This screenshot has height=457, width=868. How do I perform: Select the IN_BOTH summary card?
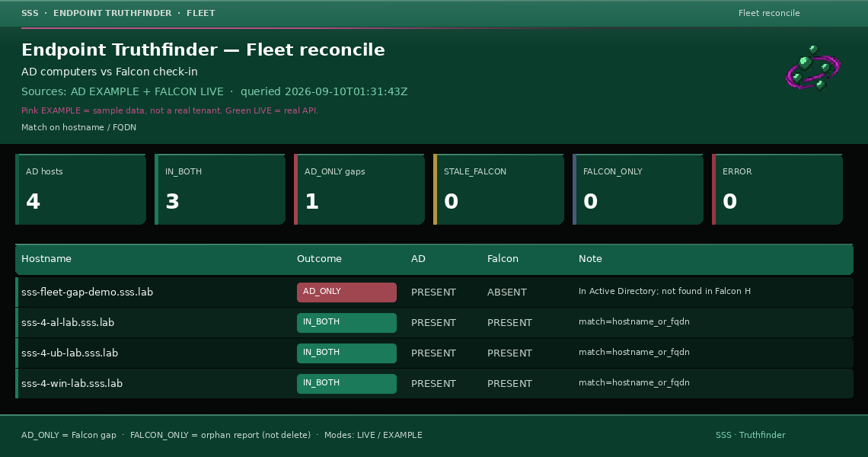tap(220, 190)
